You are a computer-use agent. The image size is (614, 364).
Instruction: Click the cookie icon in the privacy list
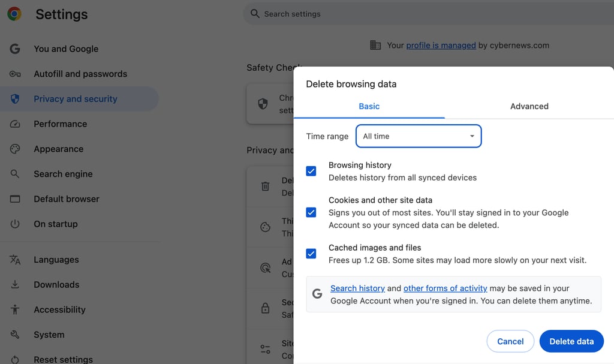265,227
